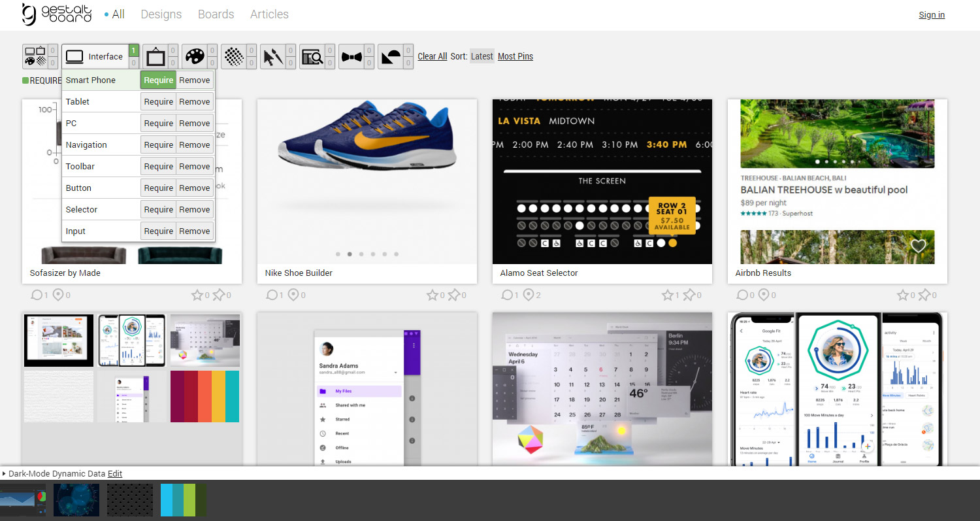
Task: Toggle Require for Button
Action: (159, 188)
